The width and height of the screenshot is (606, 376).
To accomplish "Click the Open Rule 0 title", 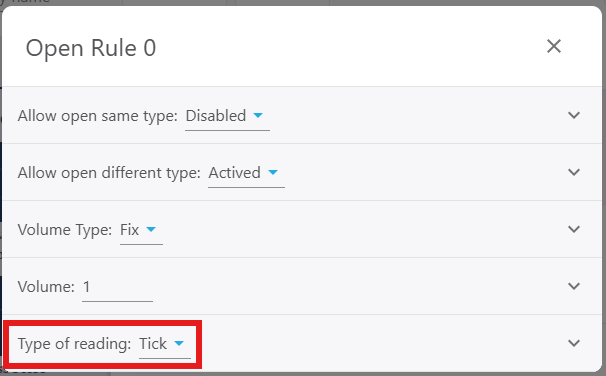I will point(91,48).
